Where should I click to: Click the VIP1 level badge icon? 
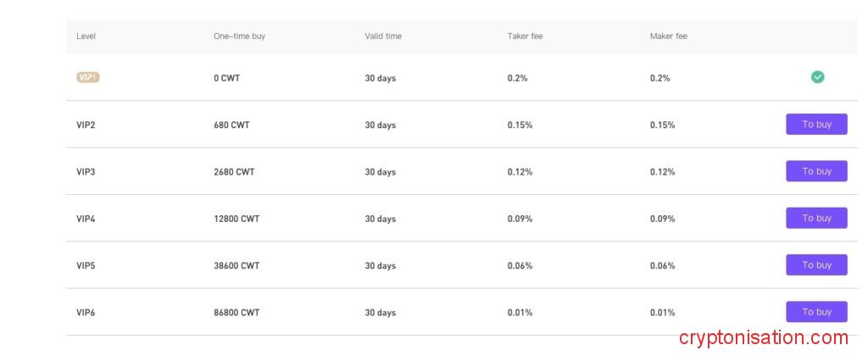(x=88, y=77)
